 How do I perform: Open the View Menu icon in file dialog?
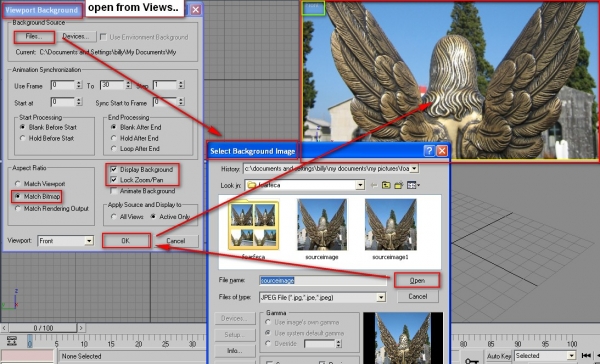pos(413,185)
